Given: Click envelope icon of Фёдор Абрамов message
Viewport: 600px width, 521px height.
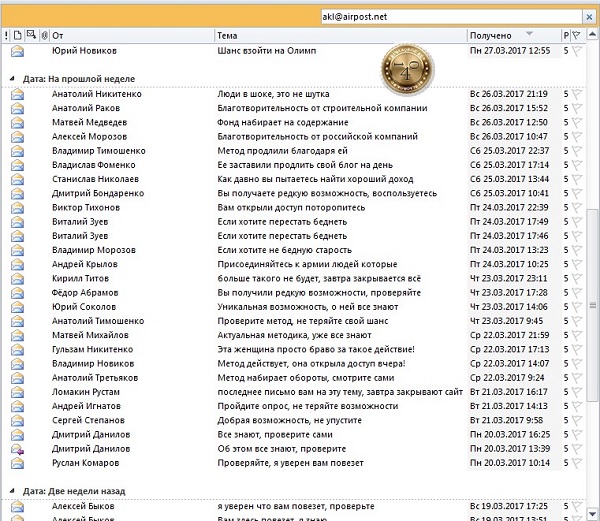Looking at the screenshot, I should pyautogui.click(x=17, y=293).
